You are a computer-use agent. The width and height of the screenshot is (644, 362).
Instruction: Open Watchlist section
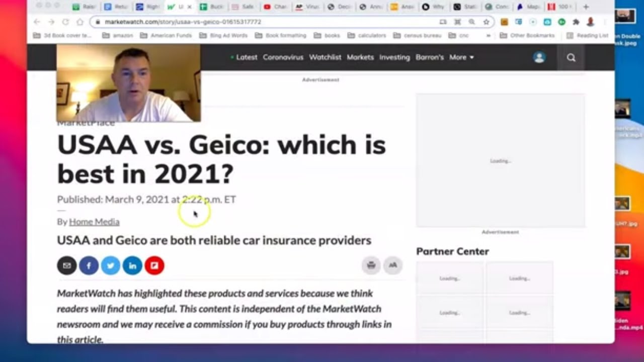coord(325,57)
